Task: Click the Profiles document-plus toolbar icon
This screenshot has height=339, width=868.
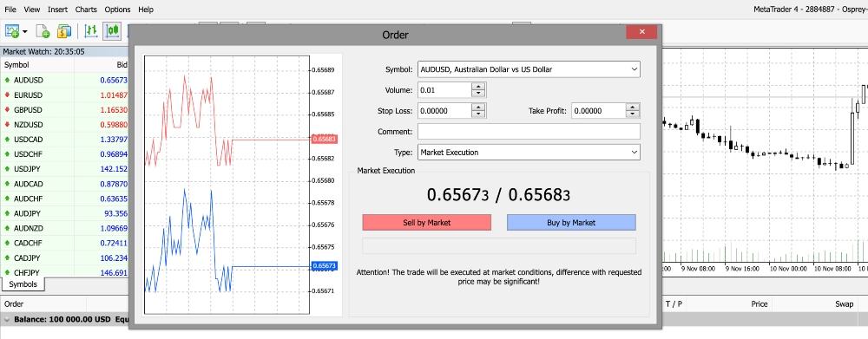Action: [x=43, y=31]
